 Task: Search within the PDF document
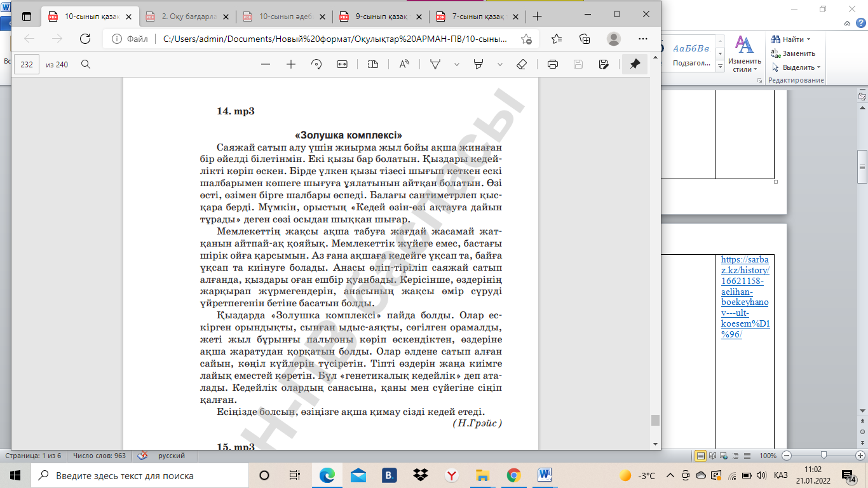click(86, 64)
